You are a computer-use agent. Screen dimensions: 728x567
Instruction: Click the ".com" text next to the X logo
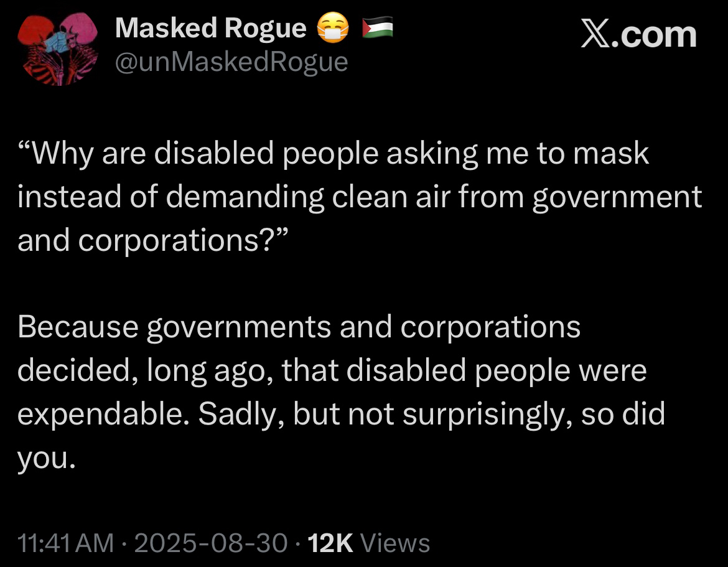(655, 34)
